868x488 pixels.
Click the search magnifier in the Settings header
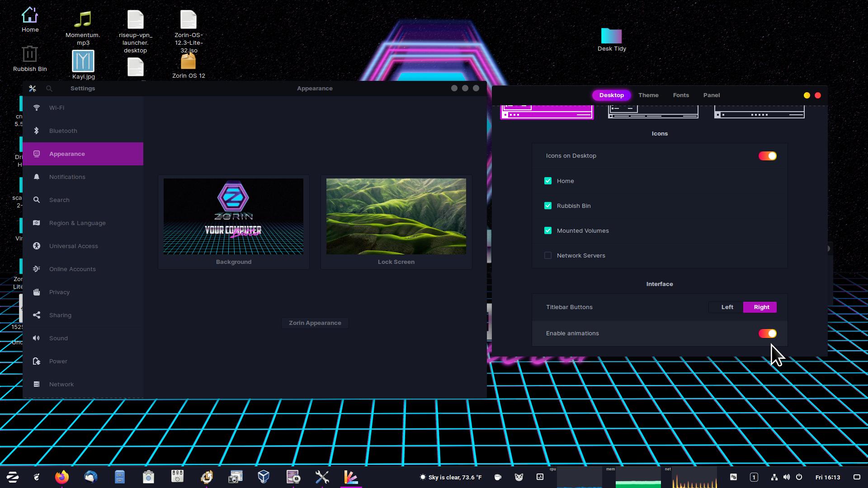(49, 89)
